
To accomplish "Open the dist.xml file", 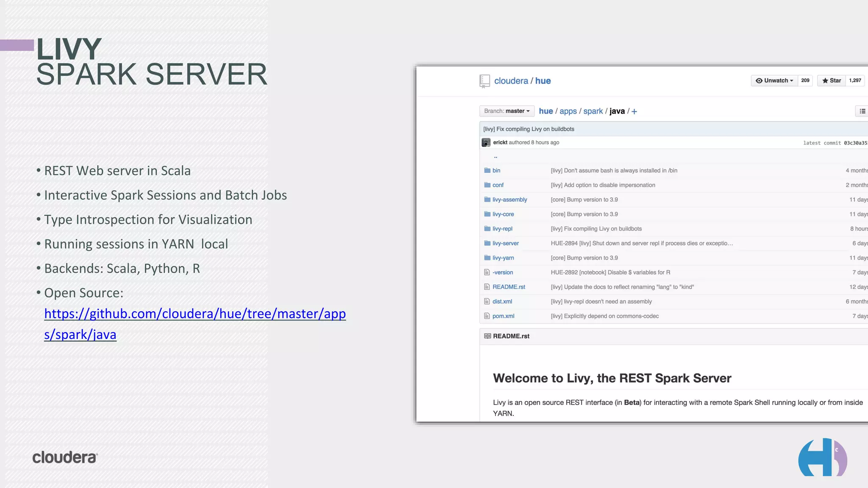I will point(502,301).
